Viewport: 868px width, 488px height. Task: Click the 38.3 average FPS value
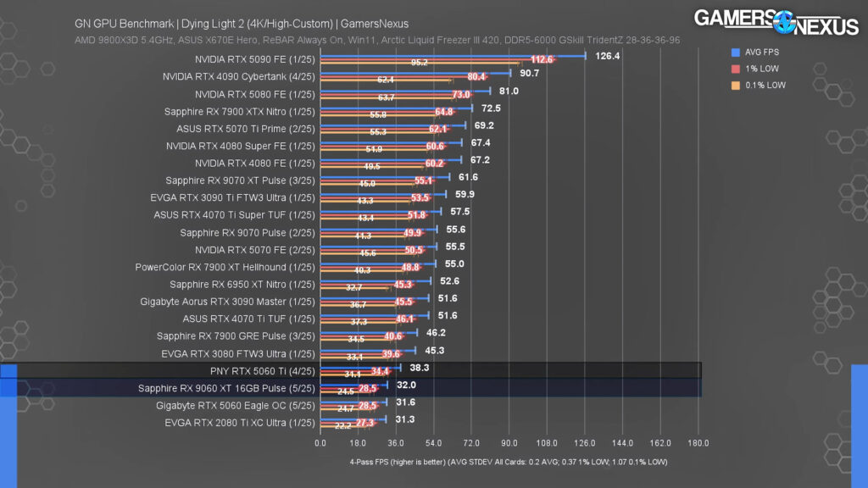[x=420, y=368]
